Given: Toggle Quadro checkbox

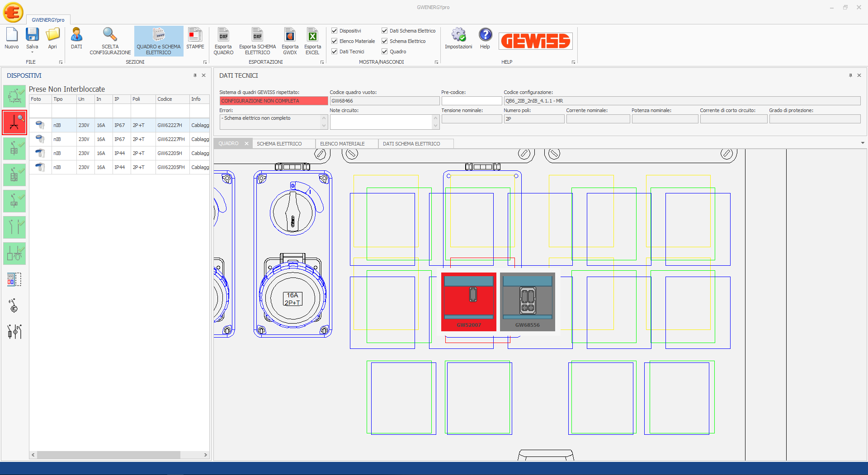Looking at the screenshot, I should 385,52.
